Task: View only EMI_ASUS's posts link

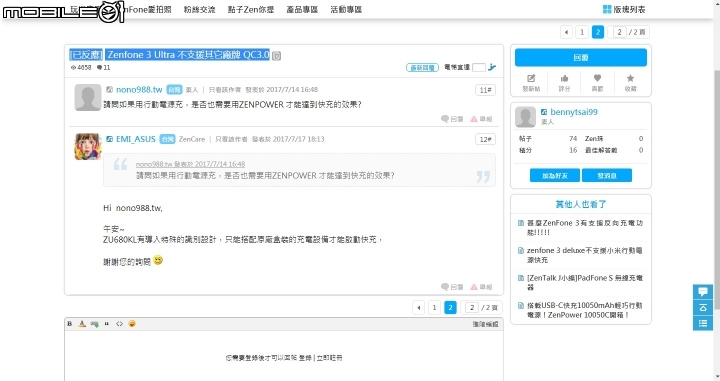Action: point(231,139)
